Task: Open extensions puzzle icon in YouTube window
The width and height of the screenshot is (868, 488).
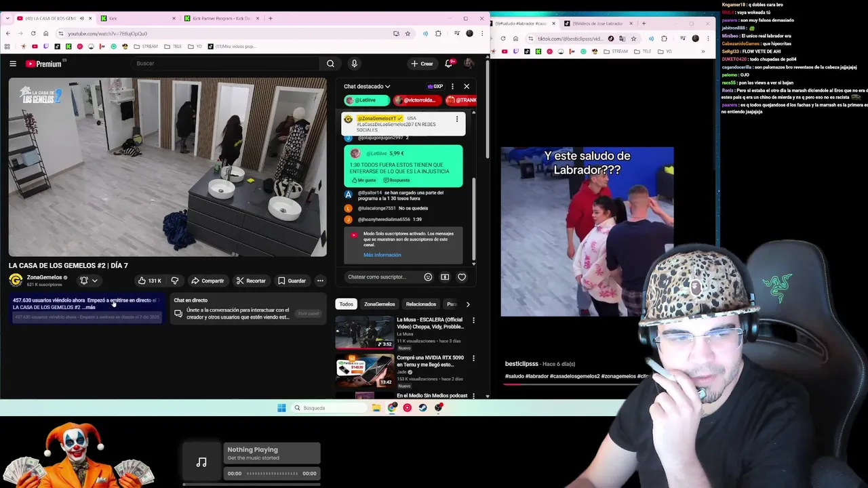Action: [x=438, y=33]
